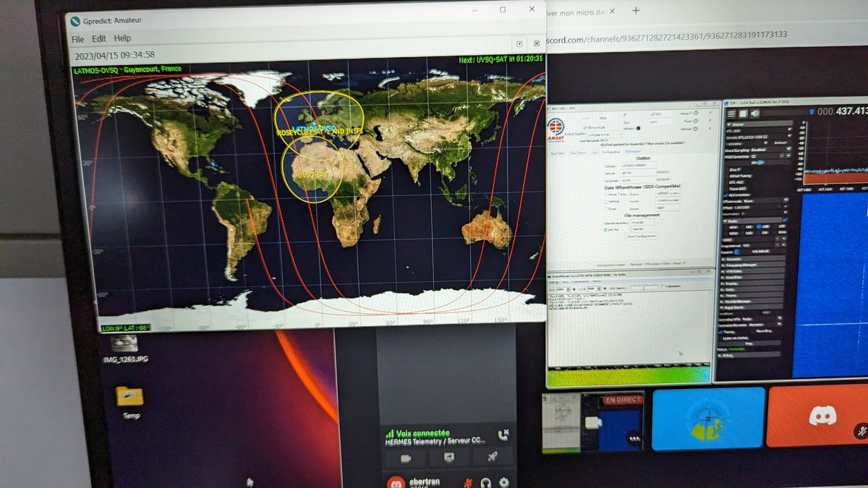Click Refresh button in SDR++ Source section
Viewport: 868px width, 488px height.
coord(780,142)
